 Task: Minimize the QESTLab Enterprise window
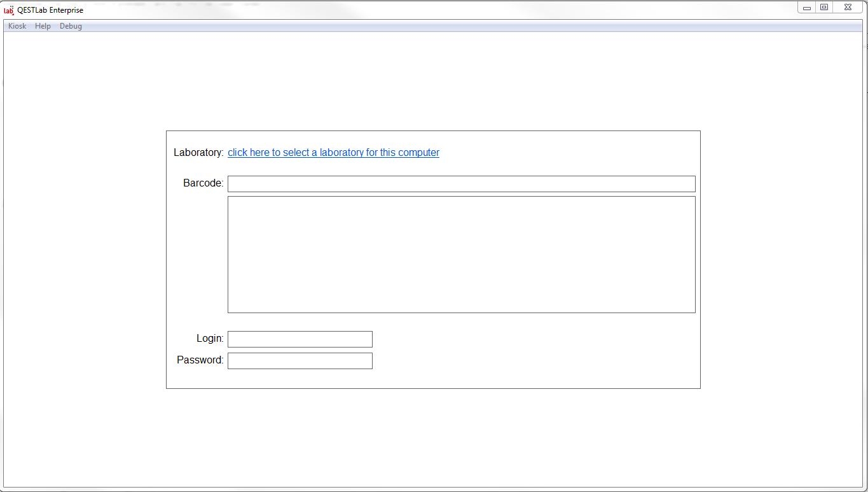coord(807,8)
